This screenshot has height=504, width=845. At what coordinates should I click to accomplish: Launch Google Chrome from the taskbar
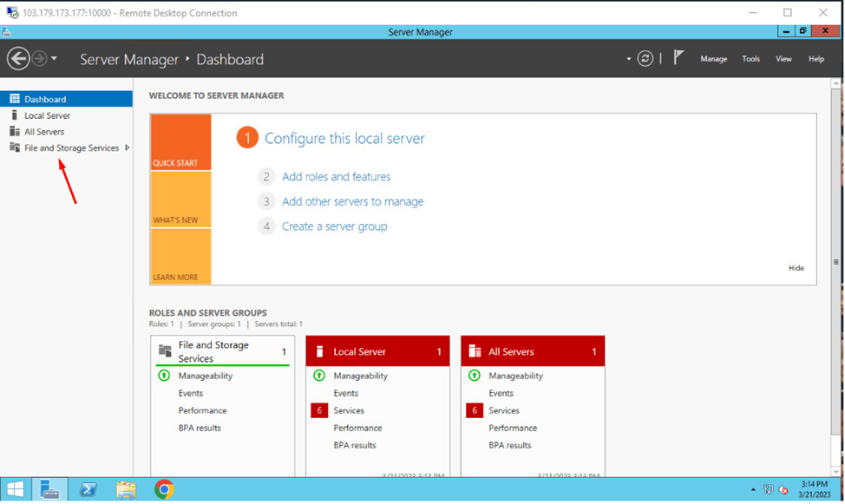(164, 489)
